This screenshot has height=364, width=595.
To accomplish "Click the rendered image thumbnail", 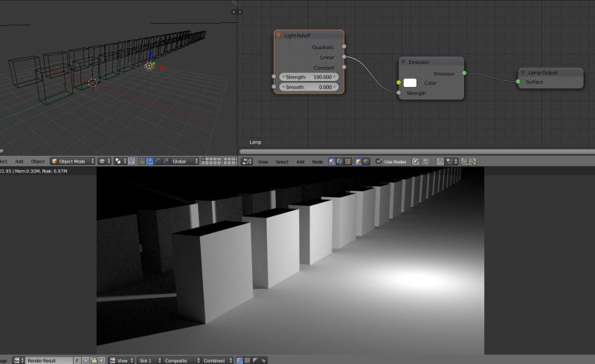I will coord(290,261).
